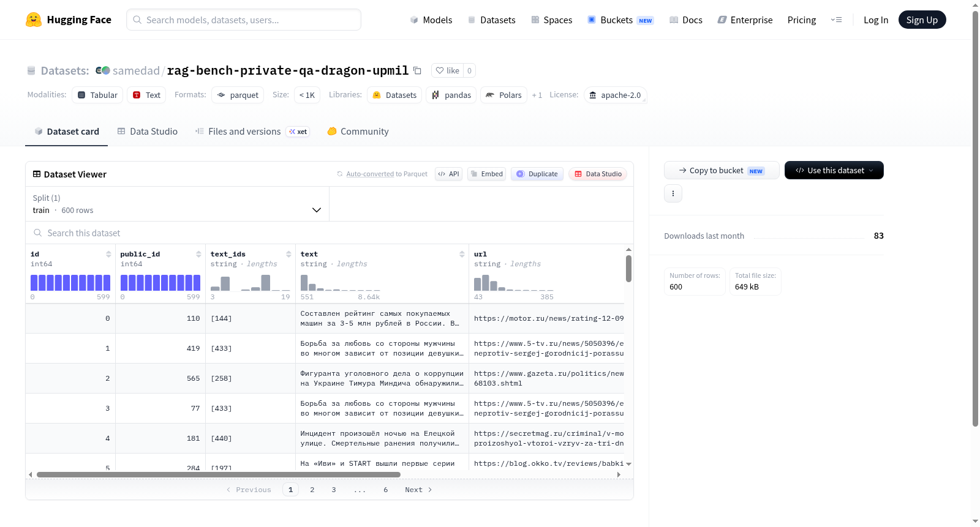Open the Use this dataset dropdown
This screenshot has width=980, height=527.
tap(834, 170)
